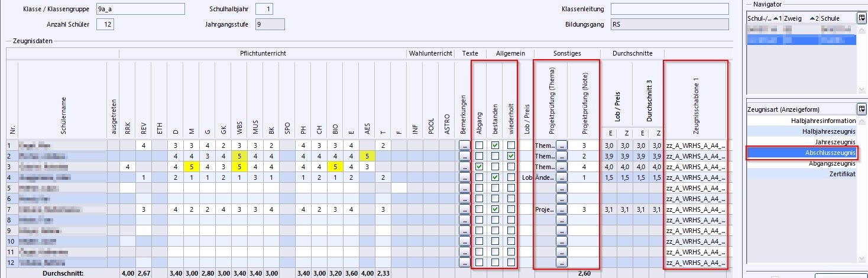Select Abgangszeugnis in the Zeugnisart list
The height and width of the screenshot is (278, 868).
pyautogui.click(x=801, y=164)
